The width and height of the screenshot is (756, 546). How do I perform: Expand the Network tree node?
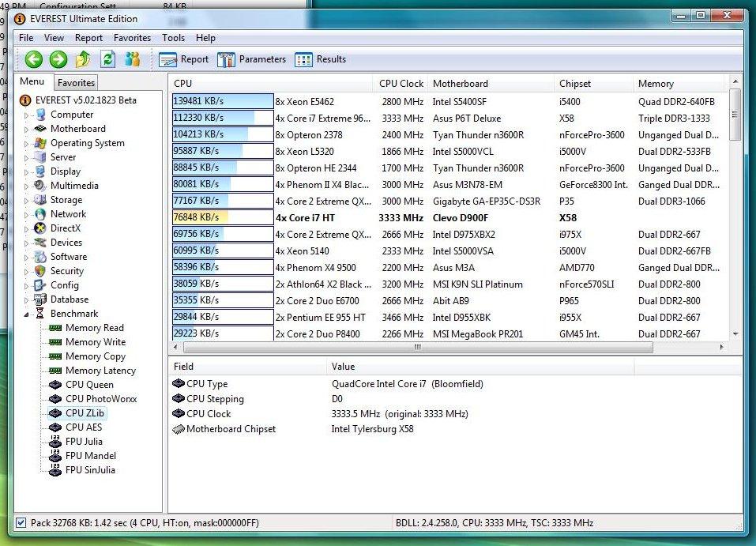[27, 215]
